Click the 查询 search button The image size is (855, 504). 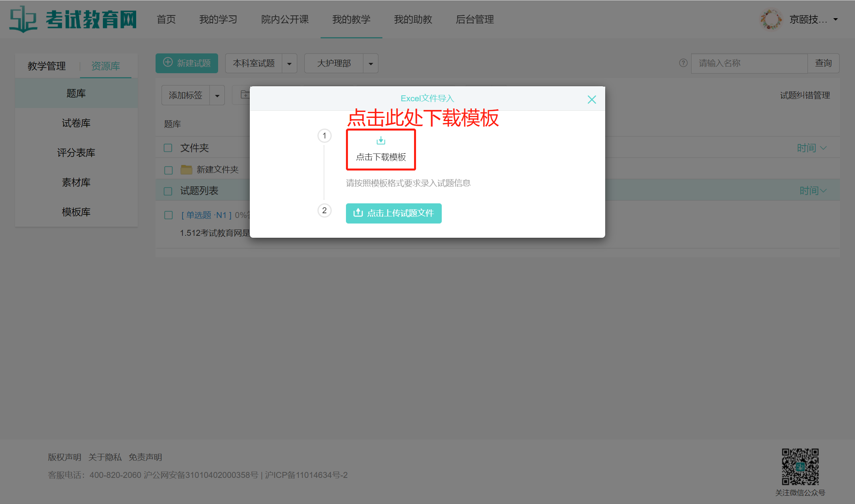coord(823,63)
